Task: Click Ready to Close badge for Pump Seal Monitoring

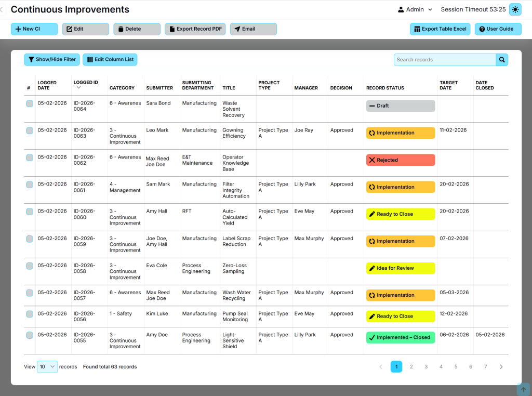Action: click(401, 316)
